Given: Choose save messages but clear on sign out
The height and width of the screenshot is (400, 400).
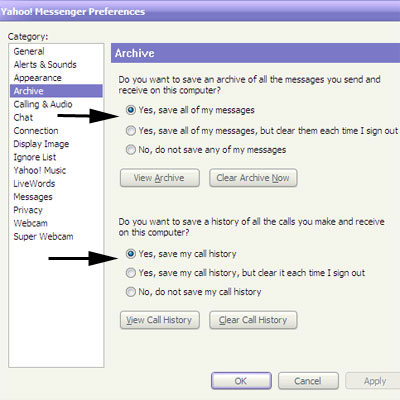Looking at the screenshot, I should [x=131, y=130].
